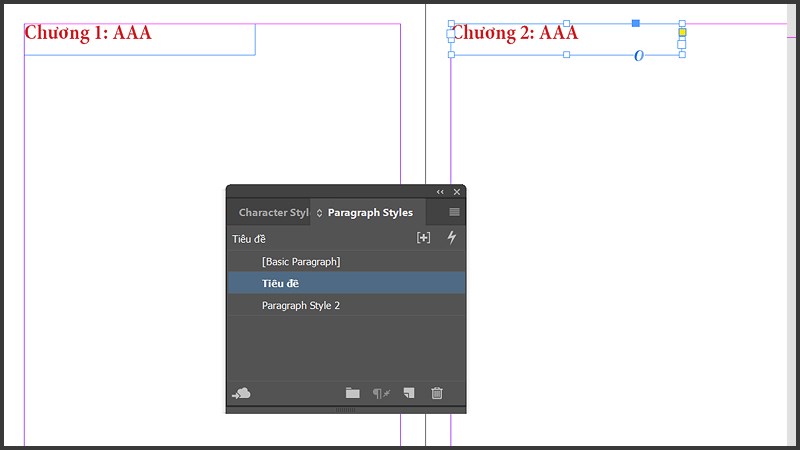Switch to the Character Styles tab
This screenshot has height=450, width=800.
272,213
